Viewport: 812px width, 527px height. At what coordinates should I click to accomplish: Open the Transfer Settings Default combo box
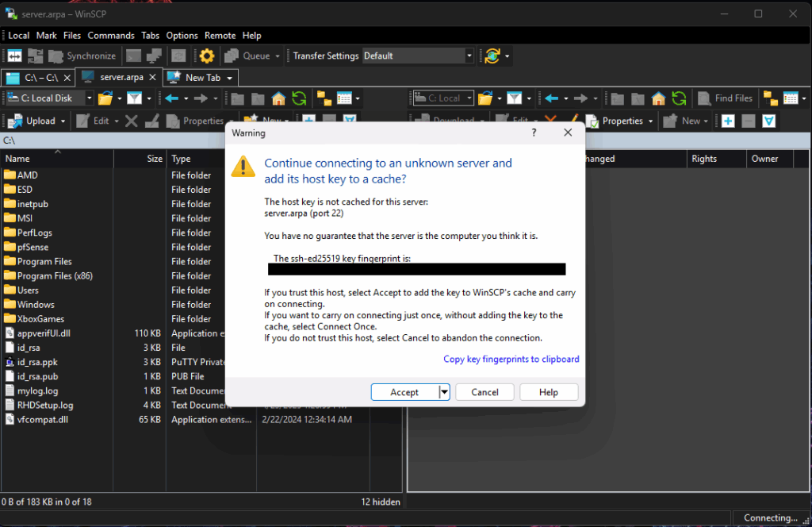pyautogui.click(x=417, y=56)
